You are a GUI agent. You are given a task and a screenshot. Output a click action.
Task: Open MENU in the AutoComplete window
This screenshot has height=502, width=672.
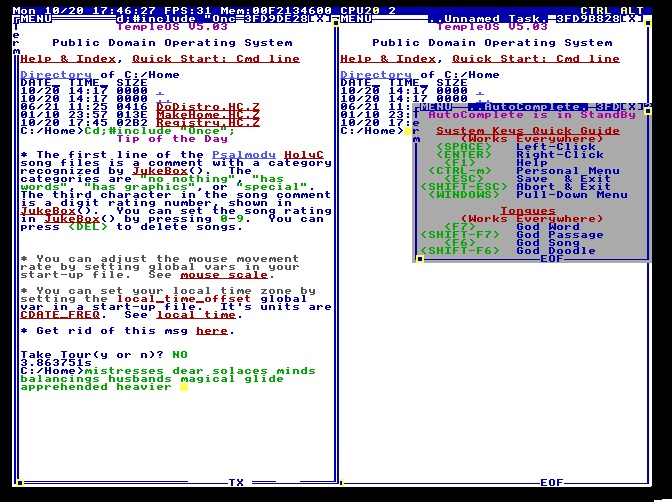point(436,107)
